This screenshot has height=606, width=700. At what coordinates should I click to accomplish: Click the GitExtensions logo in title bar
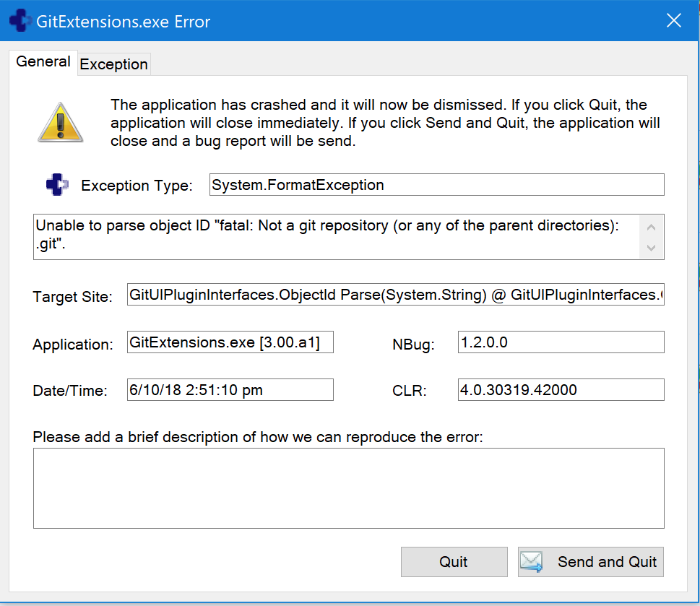pyautogui.click(x=20, y=20)
